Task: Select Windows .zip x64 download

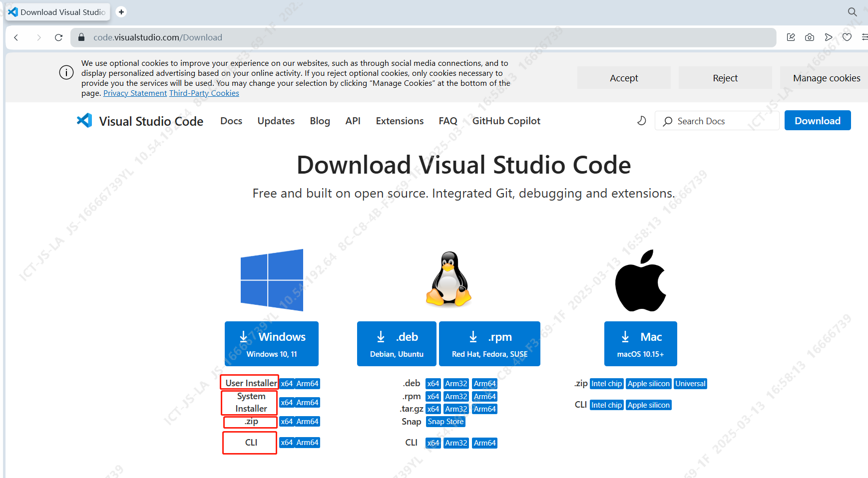Action: (287, 422)
